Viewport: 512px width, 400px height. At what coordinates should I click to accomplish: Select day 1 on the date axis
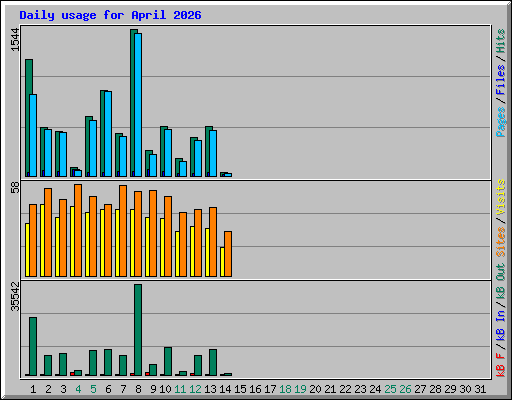click(x=33, y=389)
